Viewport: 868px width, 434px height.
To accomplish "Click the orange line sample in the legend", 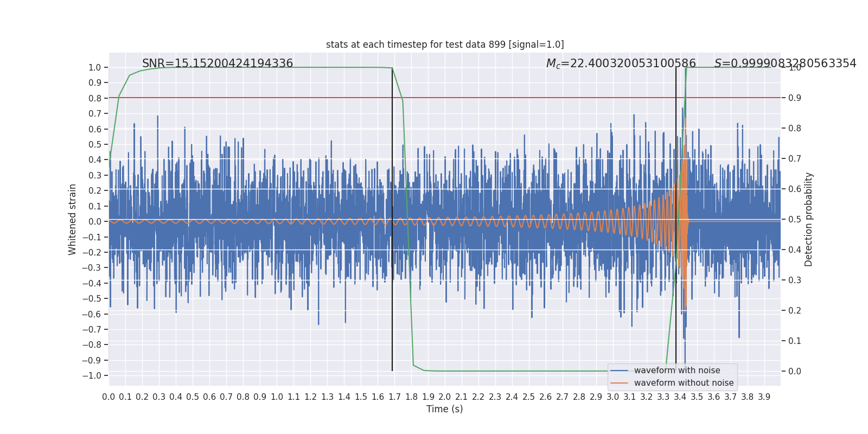I will (620, 383).
